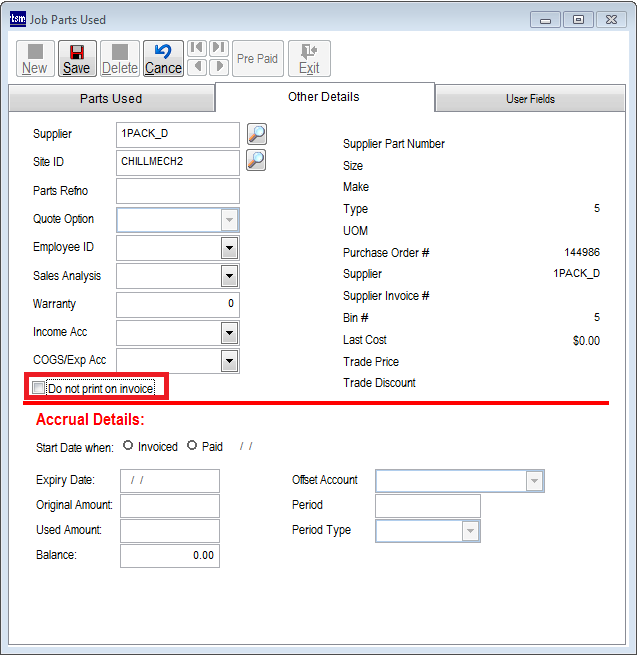Enable Do not print on invoice
Viewport: 638px width, 657px height.
pyautogui.click(x=39, y=388)
